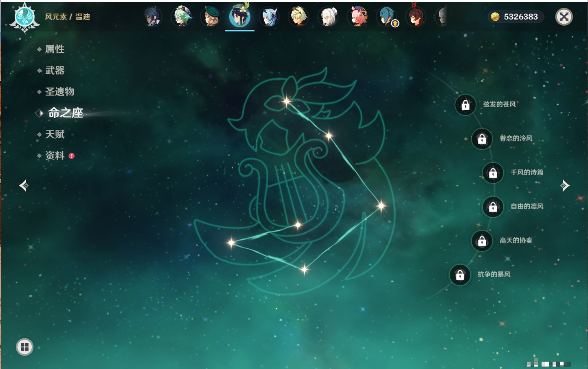Viewport: 588px width, 369px height.
Task: Click the lowest star of the constellation
Action: coord(304,269)
